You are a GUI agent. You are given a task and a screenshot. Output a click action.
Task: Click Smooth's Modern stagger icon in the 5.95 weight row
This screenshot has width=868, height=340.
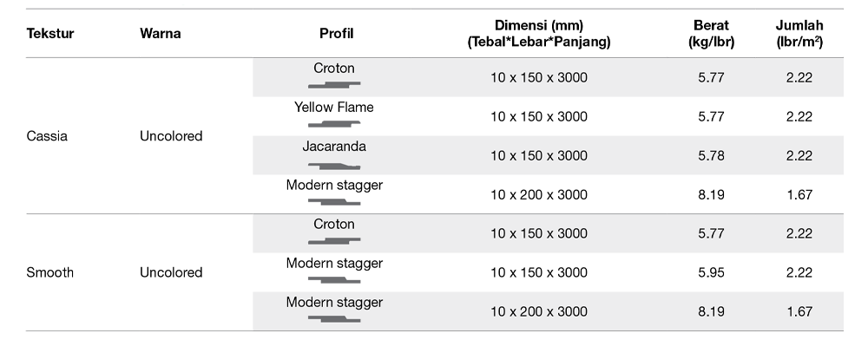(x=334, y=280)
